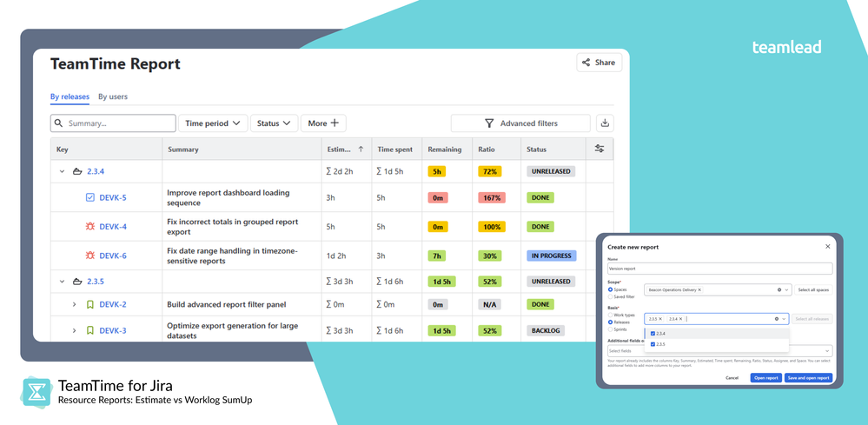The image size is (868, 425).
Task: Collapse the 2.3.4 release group
Action: (62, 171)
